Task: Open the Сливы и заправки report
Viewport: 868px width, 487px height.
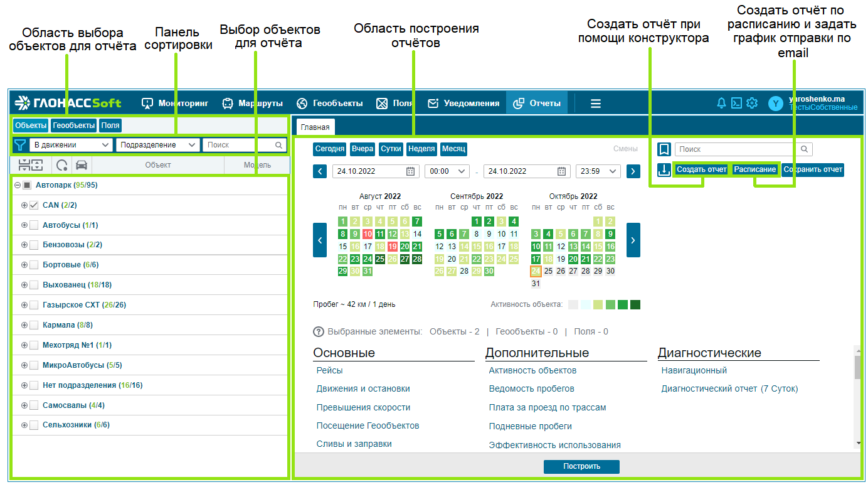Action: pyautogui.click(x=354, y=444)
